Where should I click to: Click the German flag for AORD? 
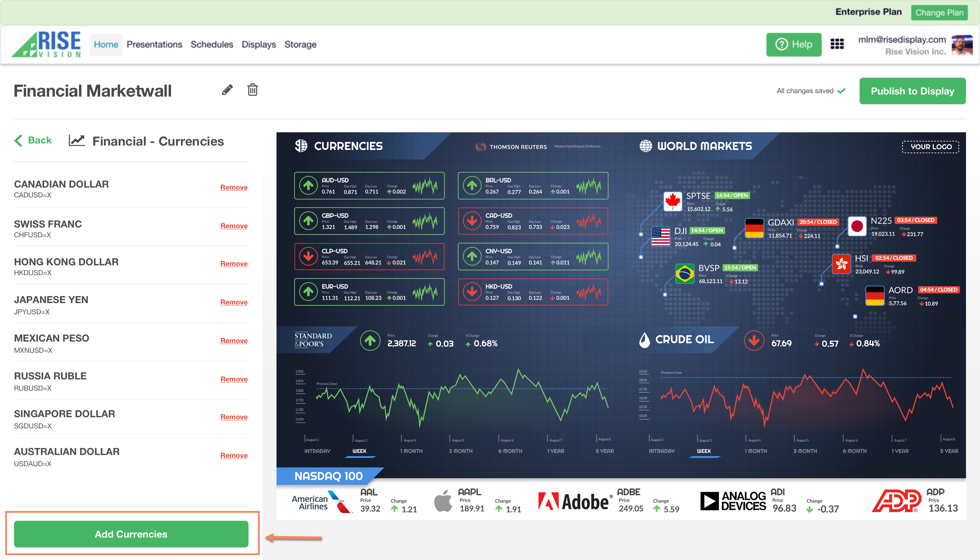(x=875, y=296)
